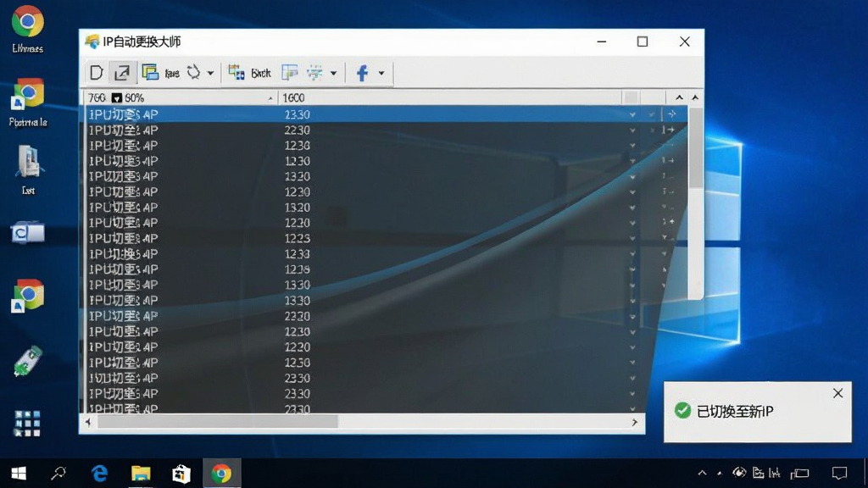Click the overlapping windows toolbar icon
The image size is (868, 488).
[x=149, y=73]
